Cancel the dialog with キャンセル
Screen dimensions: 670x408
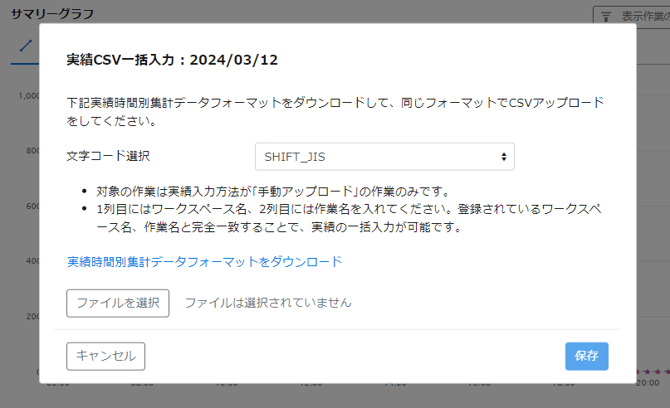(x=106, y=356)
